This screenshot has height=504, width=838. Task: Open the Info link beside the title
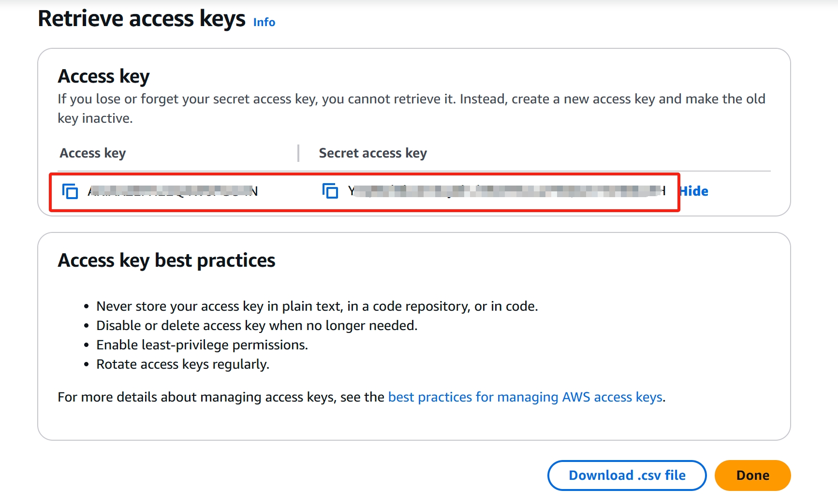(264, 22)
